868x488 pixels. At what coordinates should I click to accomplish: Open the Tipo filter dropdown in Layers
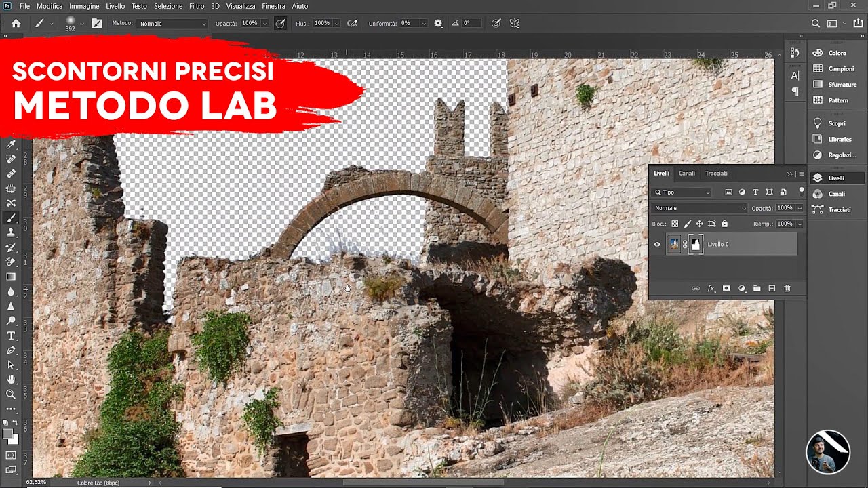point(682,192)
